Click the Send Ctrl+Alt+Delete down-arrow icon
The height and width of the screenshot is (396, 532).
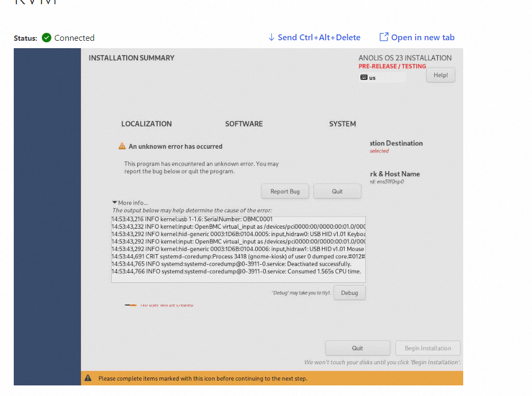tap(272, 37)
